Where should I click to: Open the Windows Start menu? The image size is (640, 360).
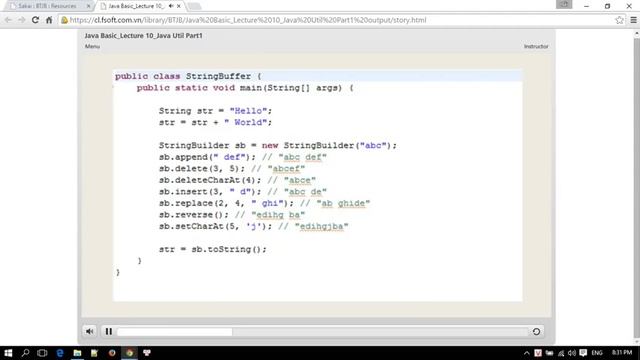[x=8, y=353]
